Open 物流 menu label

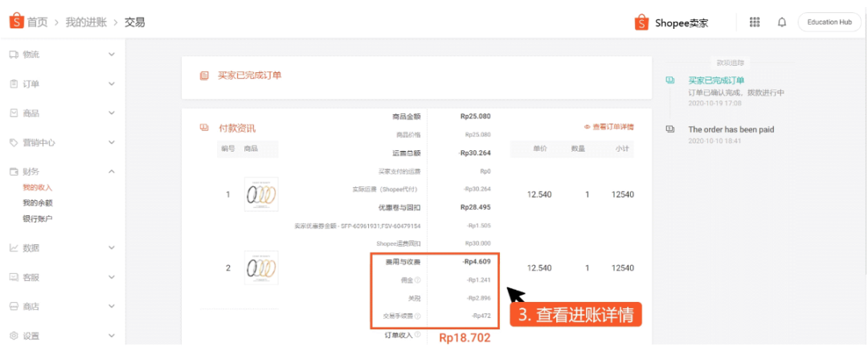coord(31,54)
